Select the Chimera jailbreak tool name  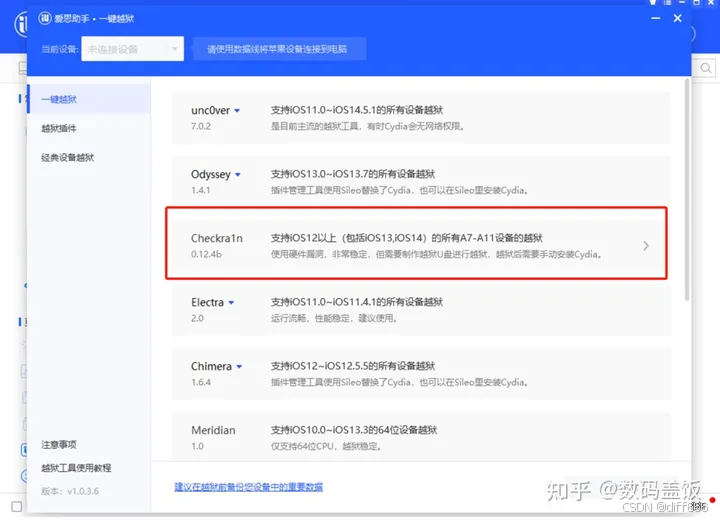(x=211, y=366)
